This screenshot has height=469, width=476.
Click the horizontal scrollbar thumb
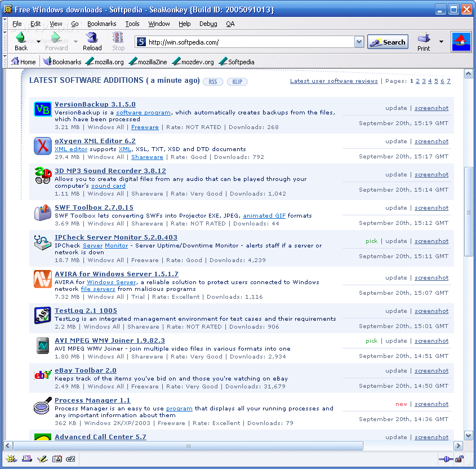(188, 446)
